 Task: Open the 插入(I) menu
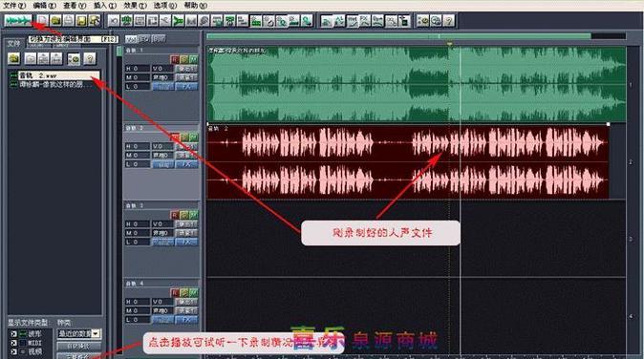105,6
